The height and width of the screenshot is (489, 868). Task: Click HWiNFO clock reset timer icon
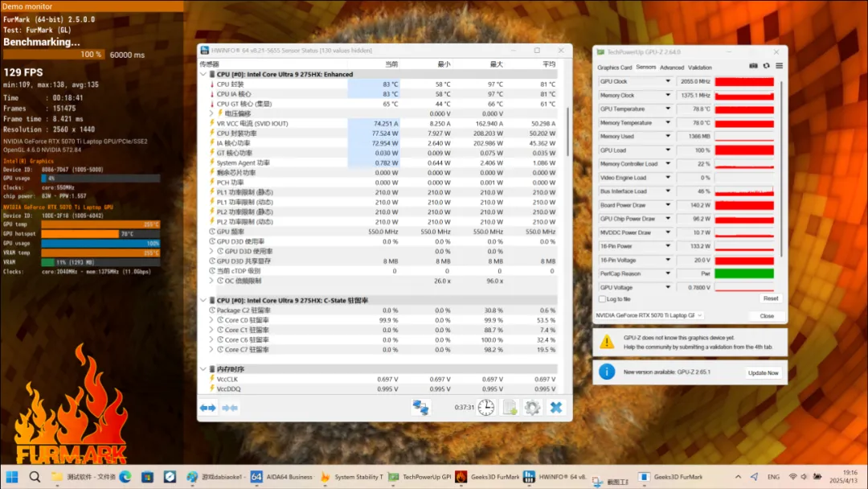pos(486,408)
